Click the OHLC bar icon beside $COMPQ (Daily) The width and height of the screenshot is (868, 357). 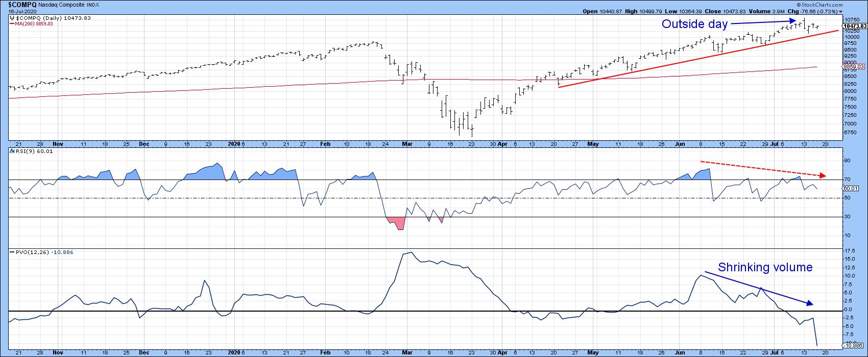(12, 18)
